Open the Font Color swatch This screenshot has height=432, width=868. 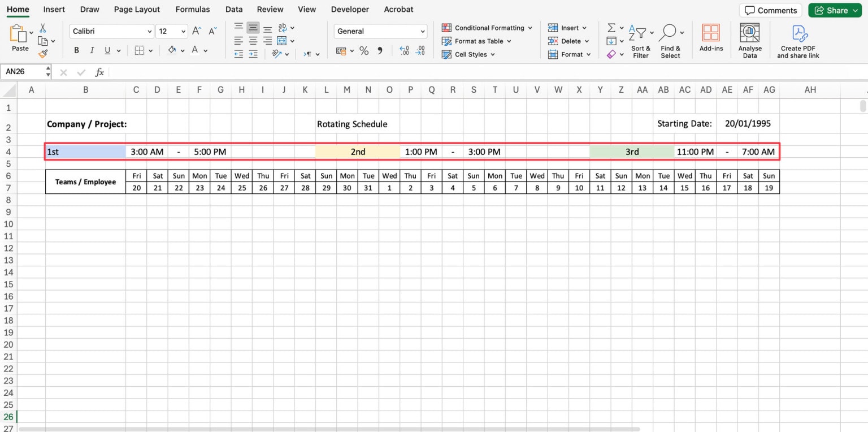pyautogui.click(x=195, y=50)
